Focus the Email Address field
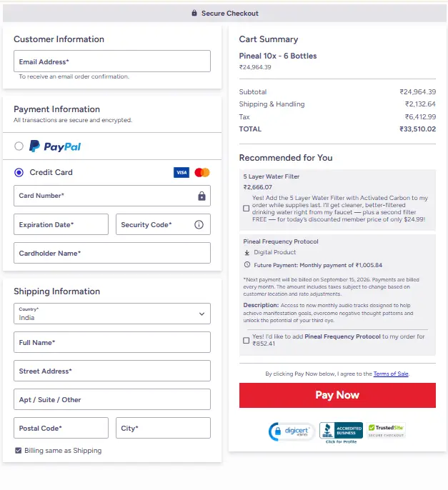The height and width of the screenshot is (490, 448). pos(112,61)
